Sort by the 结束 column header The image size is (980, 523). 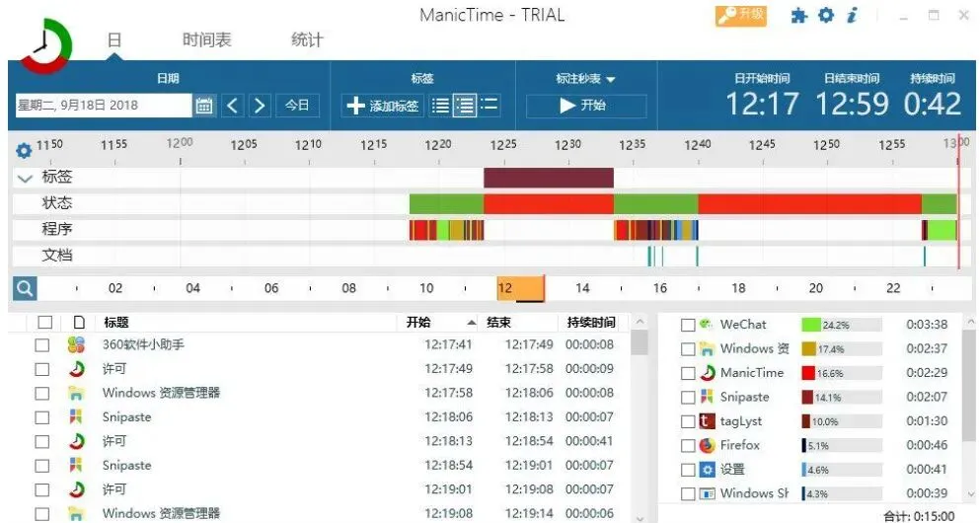click(x=498, y=322)
